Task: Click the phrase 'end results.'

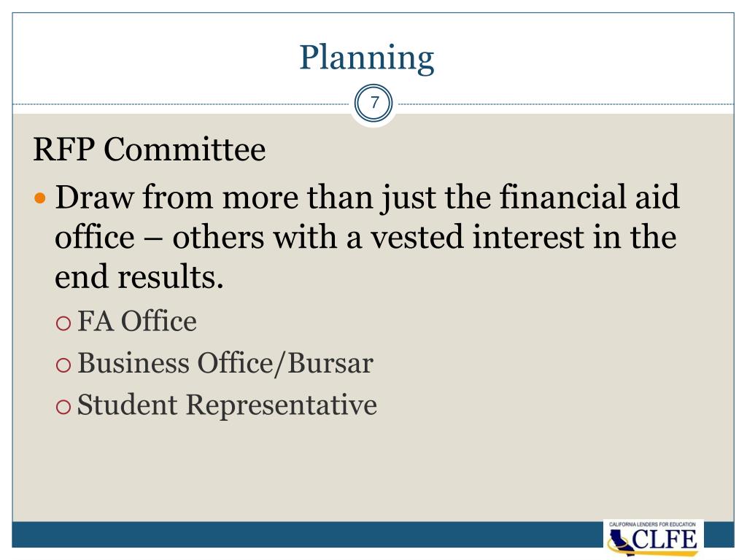Action: click(x=139, y=276)
